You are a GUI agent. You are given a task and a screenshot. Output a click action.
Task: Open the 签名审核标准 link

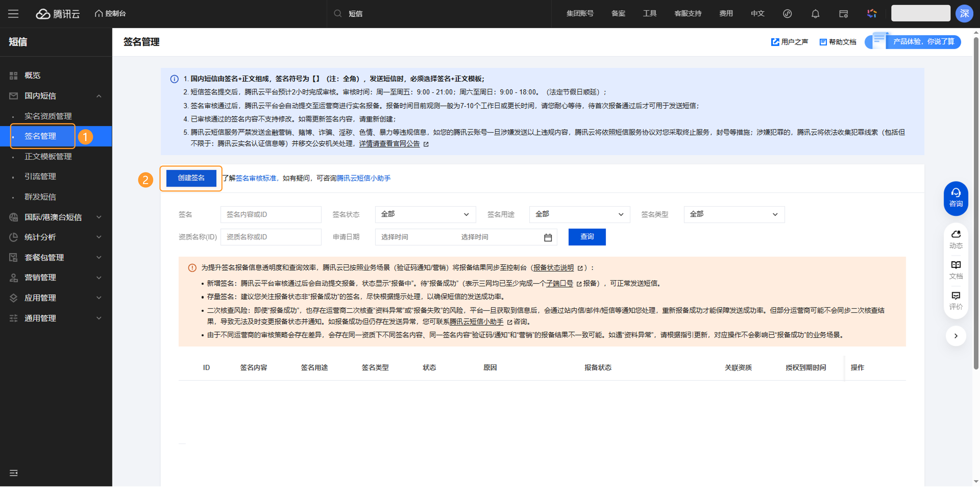[256, 178]
